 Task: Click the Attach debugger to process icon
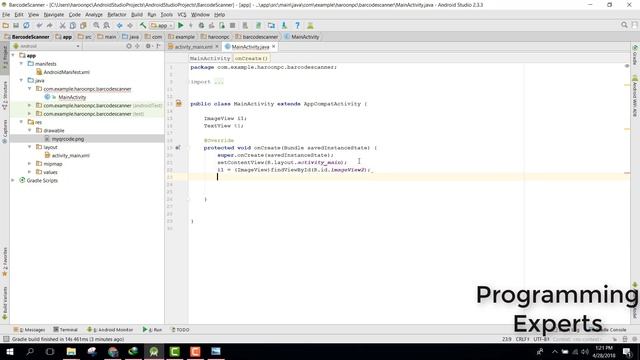[x=222, y=25]
